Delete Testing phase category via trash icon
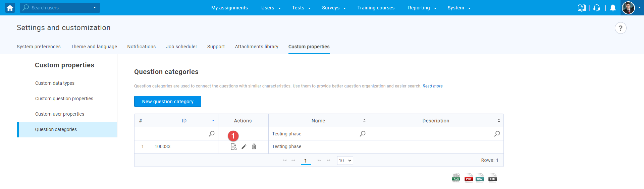The height and width of the screenshot is (189, 644). click(x=254, y=147)
